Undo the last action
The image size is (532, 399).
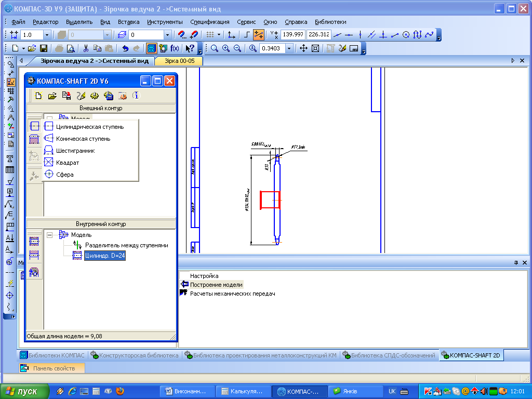125,48
